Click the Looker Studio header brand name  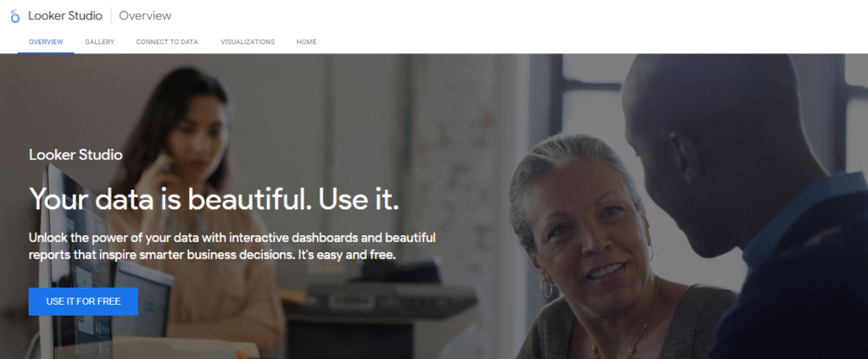pyautogui.click(x=65, y=16)
